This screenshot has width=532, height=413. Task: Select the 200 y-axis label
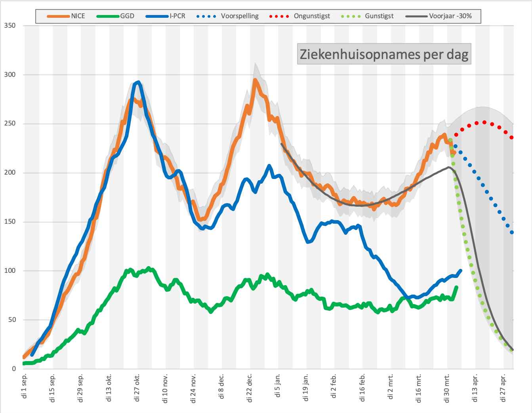(x=10, y=173)
